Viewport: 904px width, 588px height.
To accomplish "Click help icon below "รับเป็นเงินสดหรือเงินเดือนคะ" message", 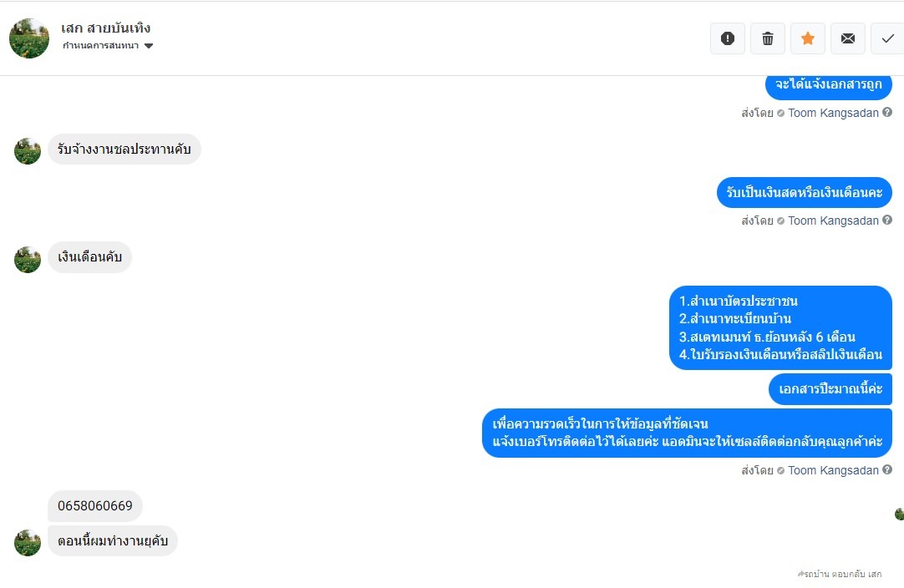I will (x=887, y=220).
